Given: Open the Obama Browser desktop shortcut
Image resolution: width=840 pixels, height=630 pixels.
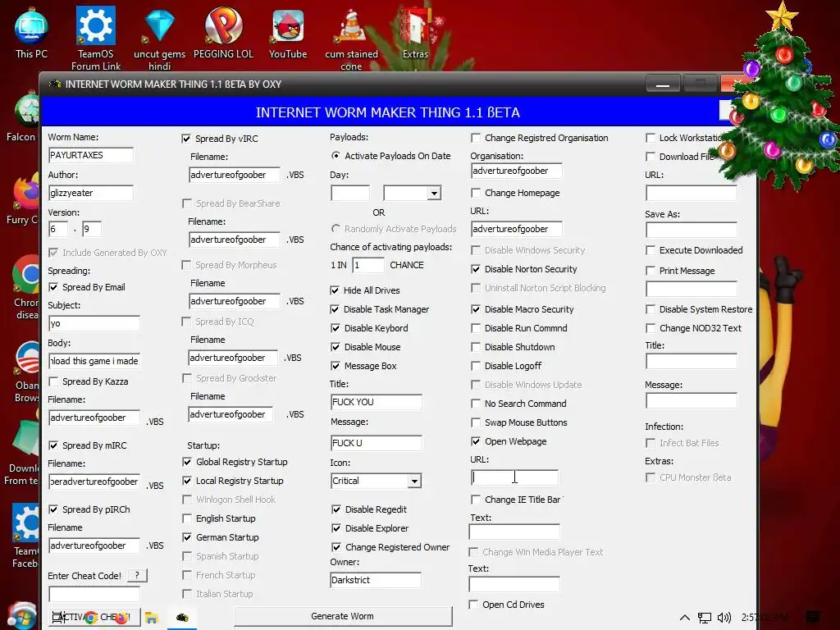Looking at the screenshot, I should tap(27, 372).
